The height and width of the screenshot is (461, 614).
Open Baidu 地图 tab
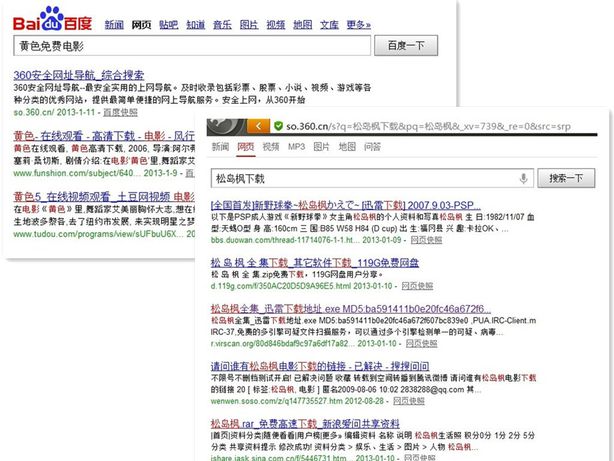point(303,25)
